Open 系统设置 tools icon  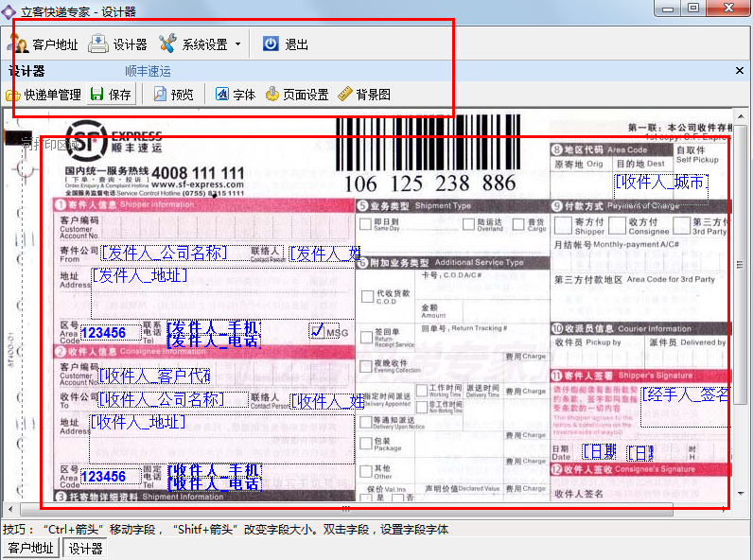(x=167, y=44)
